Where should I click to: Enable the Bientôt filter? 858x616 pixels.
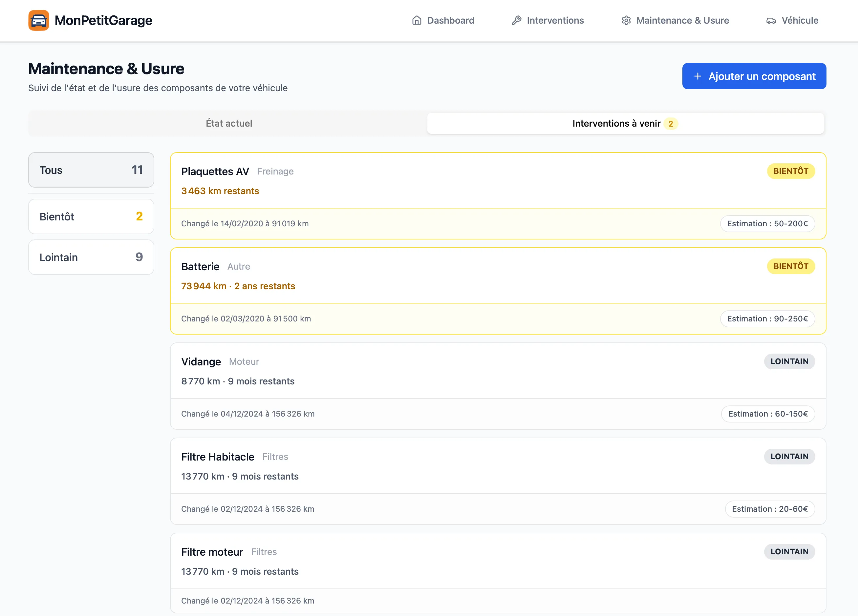[x=91, y=216]
